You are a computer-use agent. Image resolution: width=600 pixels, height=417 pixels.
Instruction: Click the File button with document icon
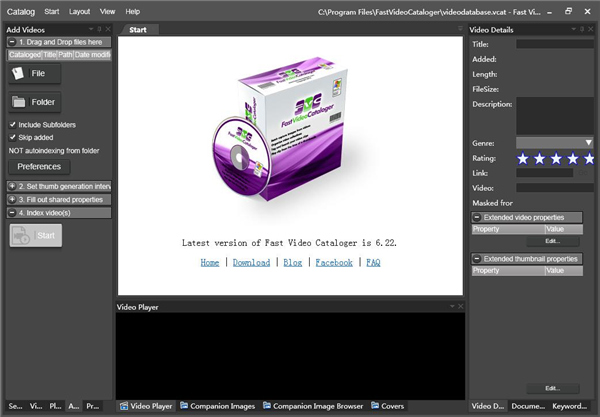pyautogui.click(x=34, y=73)
